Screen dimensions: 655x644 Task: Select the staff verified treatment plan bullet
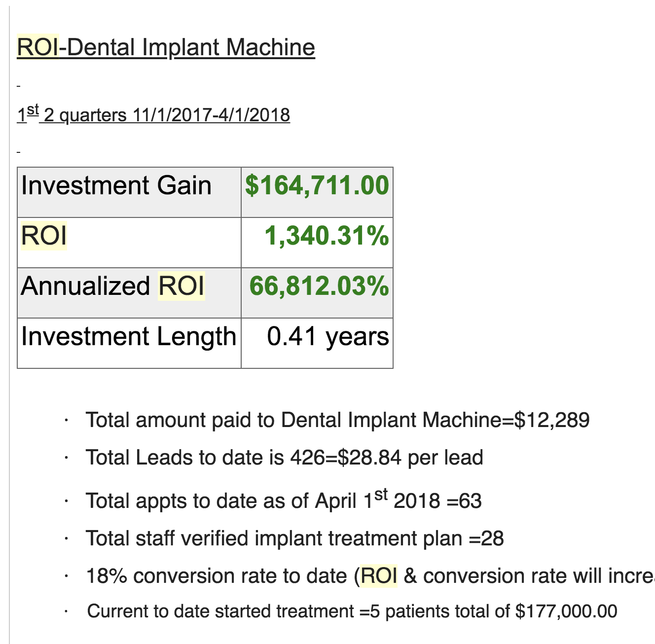(x=294, y=538)
